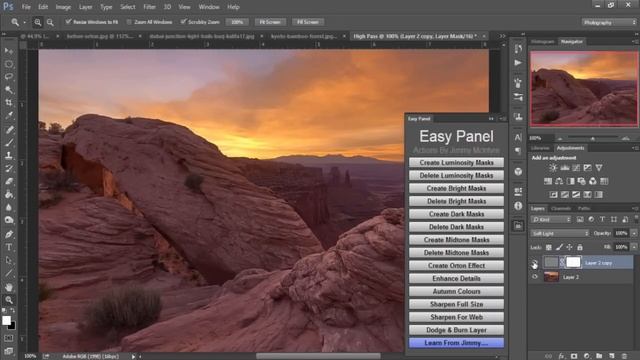This screenshot has width=640, height=360.
Task: Click Create Luminosity Masks button
Action: 456,162
